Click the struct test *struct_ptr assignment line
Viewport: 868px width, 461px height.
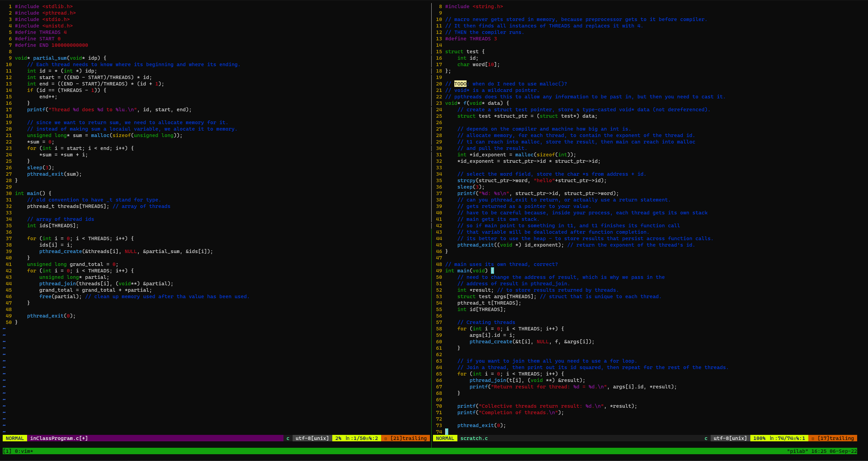point(527,116)
